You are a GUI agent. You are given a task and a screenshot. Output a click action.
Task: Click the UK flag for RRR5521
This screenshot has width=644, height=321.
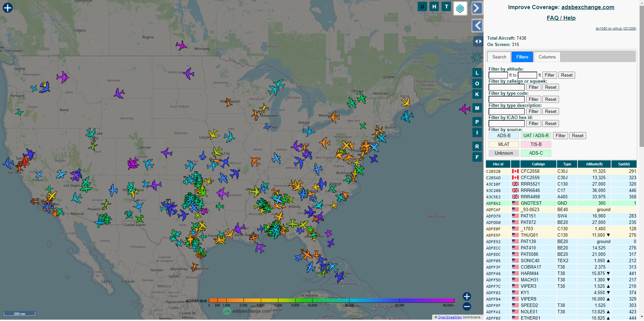pyautogui.click(x=515, y=184)
